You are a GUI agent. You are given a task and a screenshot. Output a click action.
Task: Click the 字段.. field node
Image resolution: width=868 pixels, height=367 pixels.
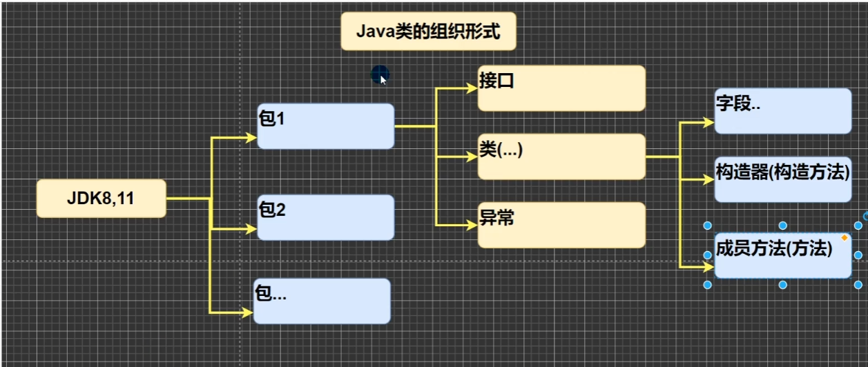pyautogui.click(x=783, y=111)
